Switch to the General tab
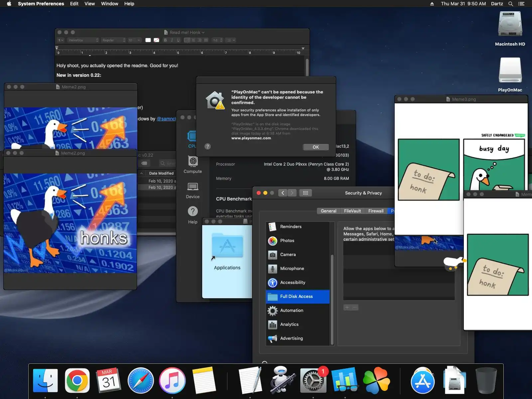 point(329,211)
